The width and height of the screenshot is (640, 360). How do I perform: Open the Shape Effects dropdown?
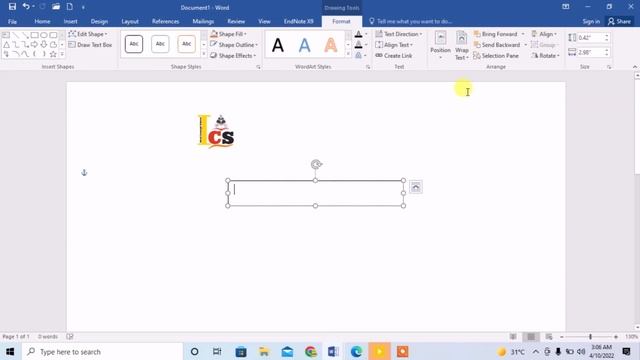[233, 56]
